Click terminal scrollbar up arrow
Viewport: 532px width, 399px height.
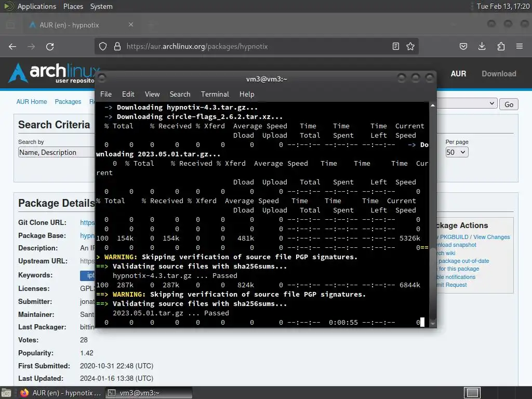click(x=433, y=105)
